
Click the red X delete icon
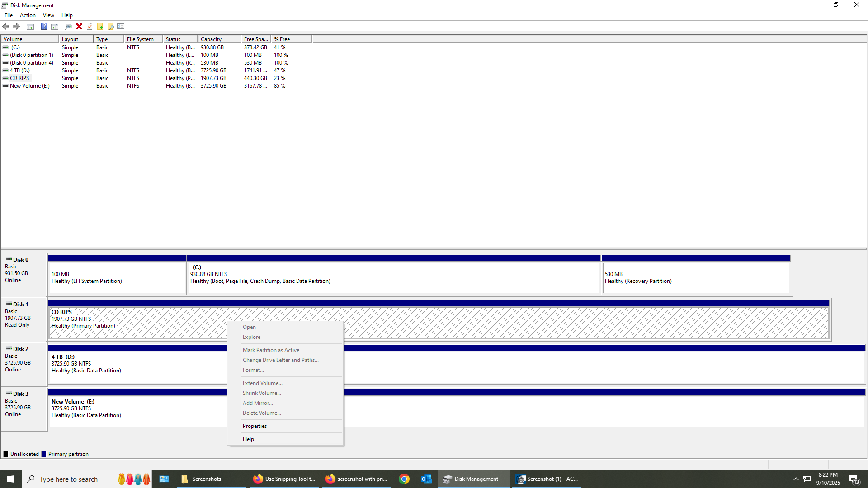tap(79, 26)
